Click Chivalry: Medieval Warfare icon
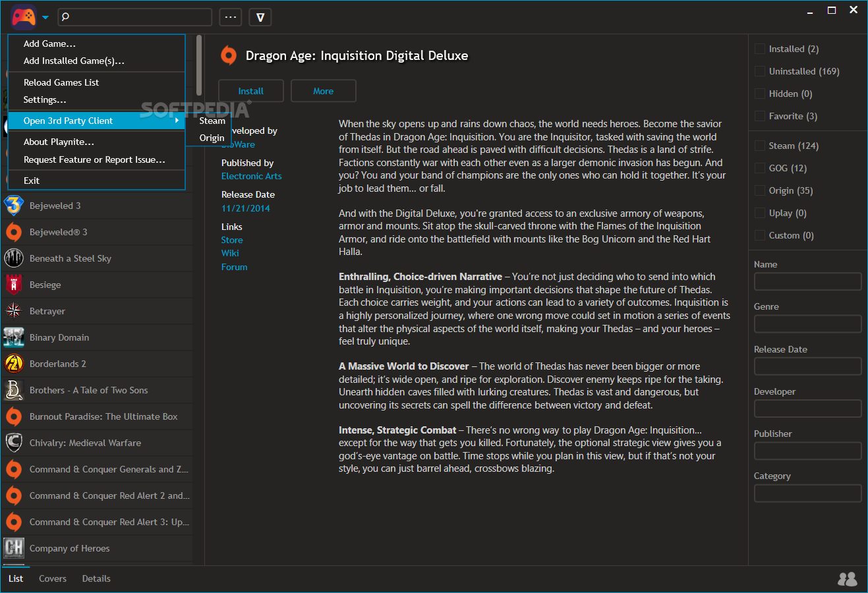 tap(14, 443)
